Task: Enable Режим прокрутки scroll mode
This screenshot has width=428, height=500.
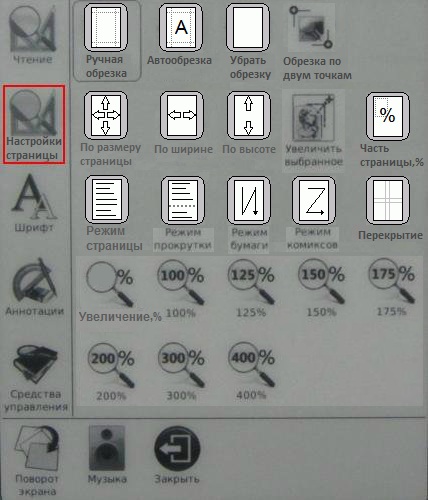Action: click(183, 201)
